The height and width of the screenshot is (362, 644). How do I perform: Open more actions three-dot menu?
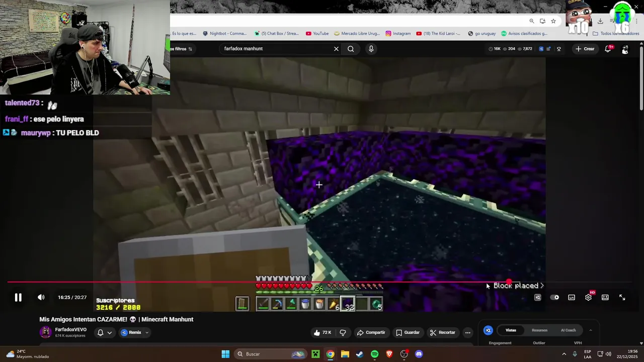[x=467, y=332]
